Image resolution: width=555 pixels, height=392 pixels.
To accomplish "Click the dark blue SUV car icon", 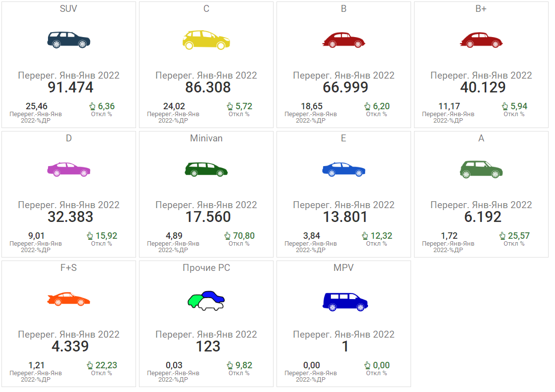I will (x=69, y=40).
